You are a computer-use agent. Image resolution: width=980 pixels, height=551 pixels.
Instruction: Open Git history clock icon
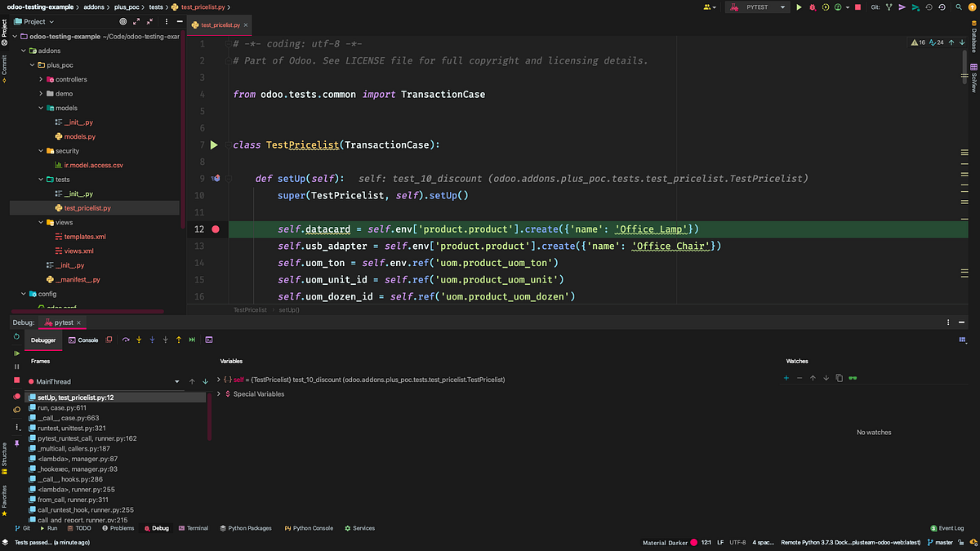[929, 7]
